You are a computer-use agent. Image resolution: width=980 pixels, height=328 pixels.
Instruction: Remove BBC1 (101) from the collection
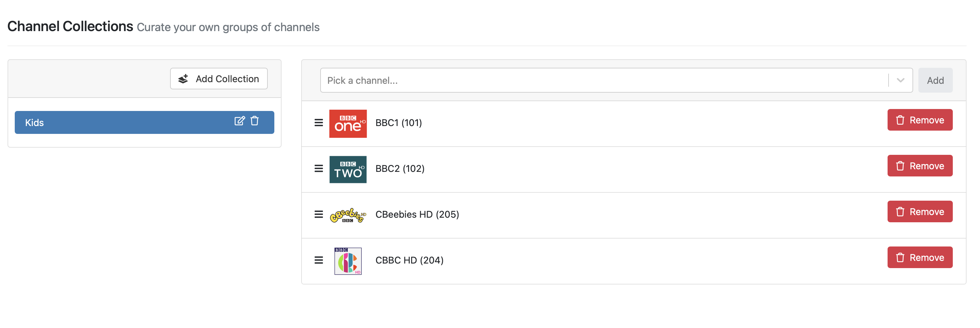(919, 120)
